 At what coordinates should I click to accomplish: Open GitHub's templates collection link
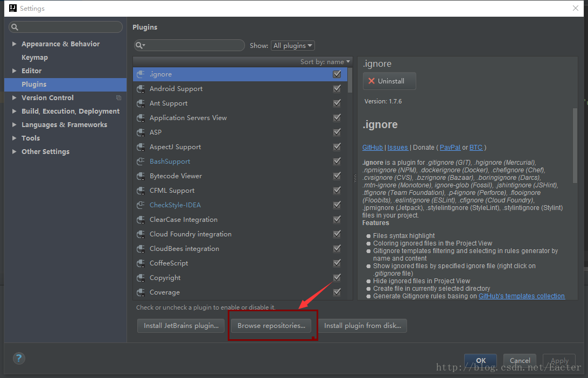[522, 296]
